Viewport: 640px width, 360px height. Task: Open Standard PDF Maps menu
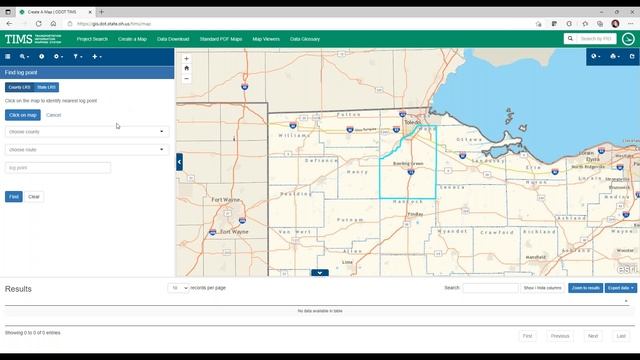point(221,39)
